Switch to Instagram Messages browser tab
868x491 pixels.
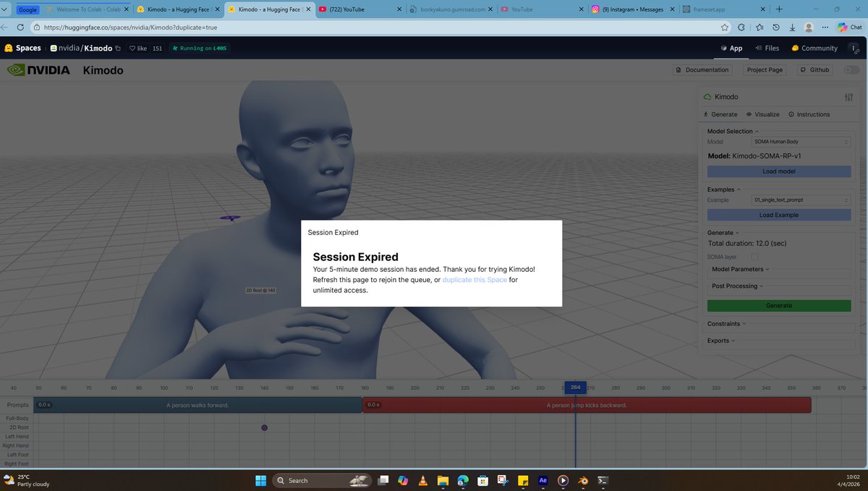pos(631,9)
